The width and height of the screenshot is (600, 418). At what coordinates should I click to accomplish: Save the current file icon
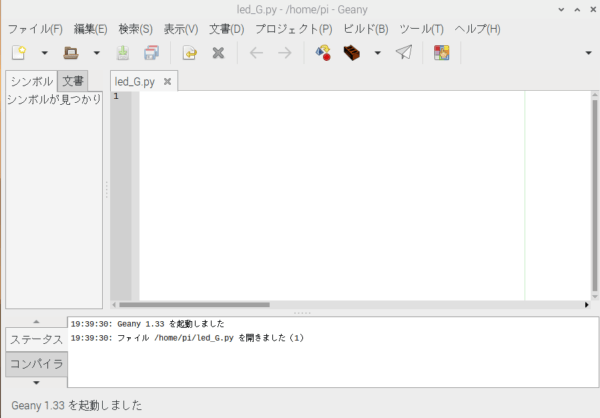[x=123, y=53]
